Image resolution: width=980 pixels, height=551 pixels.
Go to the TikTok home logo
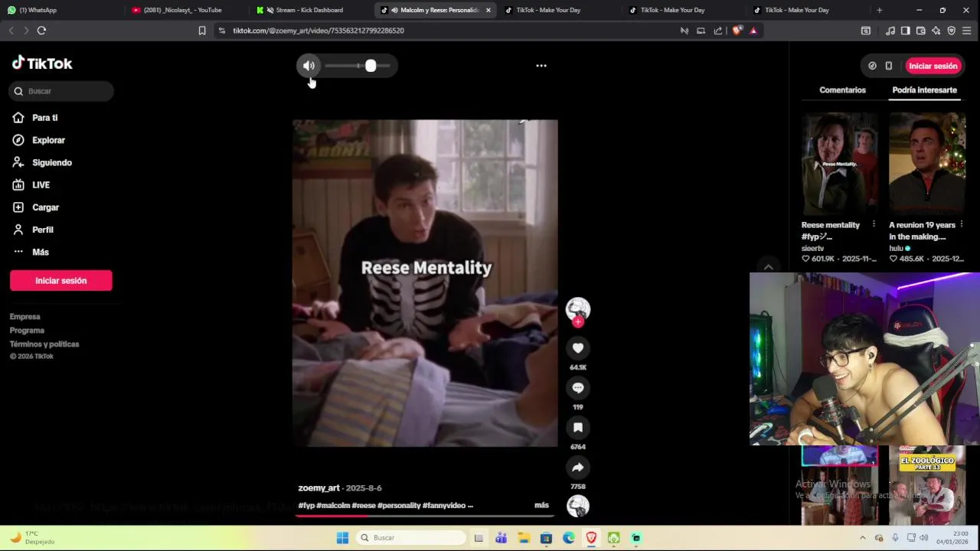point(42,64)
